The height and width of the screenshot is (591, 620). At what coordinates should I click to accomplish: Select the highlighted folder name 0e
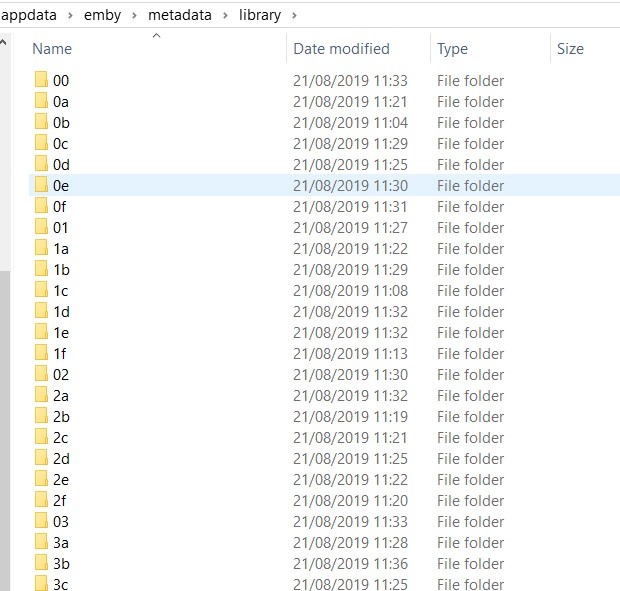tap(61, 185)
